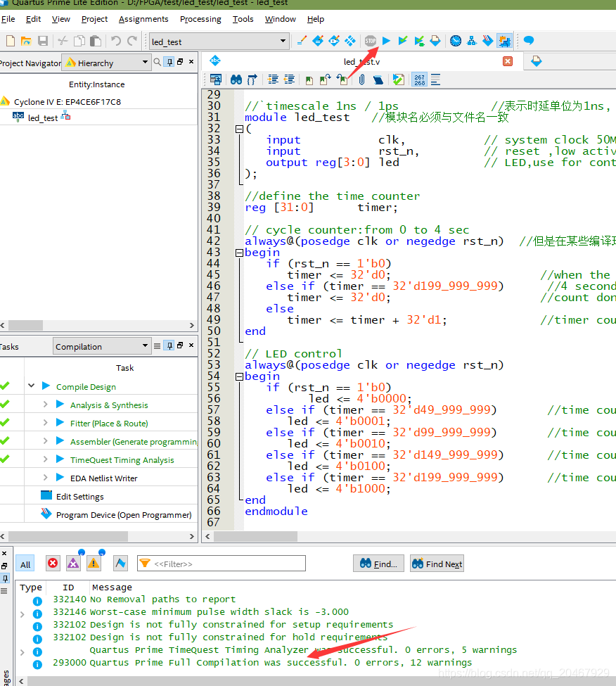Expand message 332146 worst-case pulse width

(x=23, y=614)
